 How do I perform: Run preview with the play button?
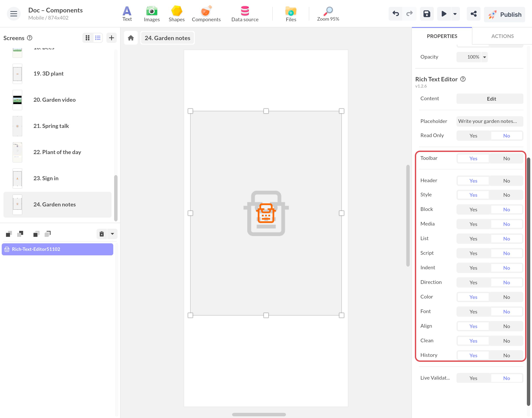444,14
